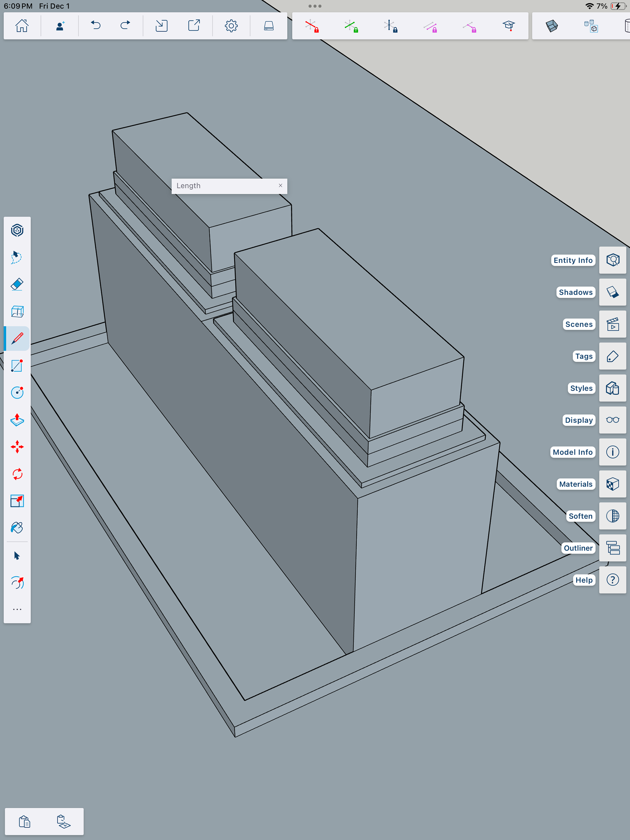630x840 pixels.
Task: Open the Materials panel
Action: [612, 484]
